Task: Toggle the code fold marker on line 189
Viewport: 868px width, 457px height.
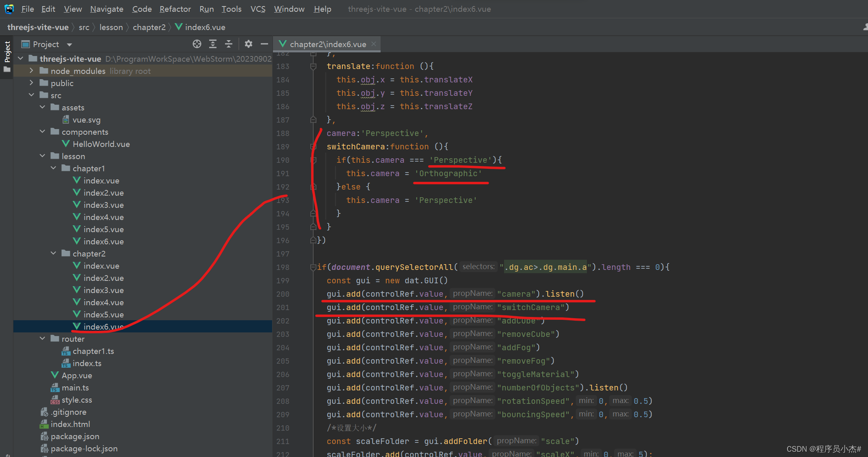Action: click(x=313, y=147)
